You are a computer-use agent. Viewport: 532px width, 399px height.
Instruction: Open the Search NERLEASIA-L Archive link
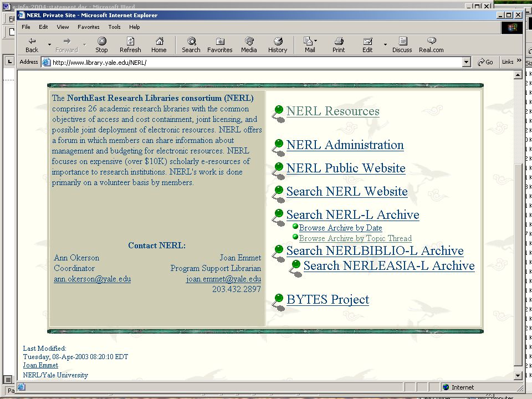(x=389, y=265)
